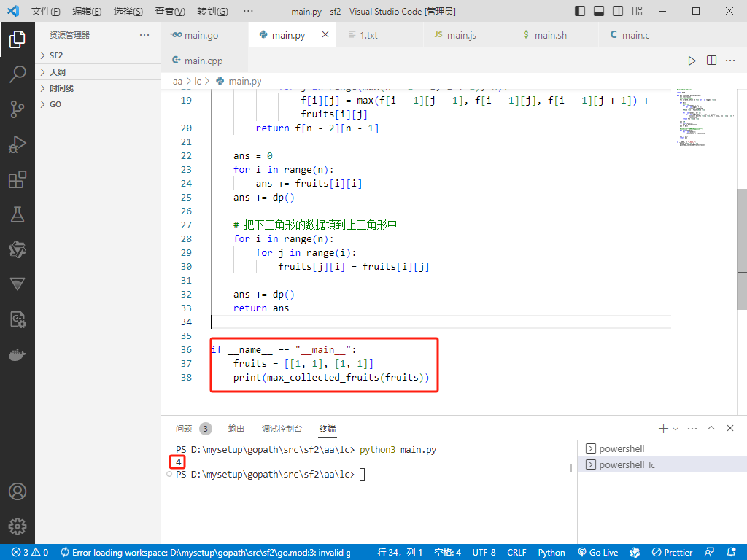The height and width of the screenshot is (560, 747).
Task: Expand the SF2 folder section
Action: (98, 55)
